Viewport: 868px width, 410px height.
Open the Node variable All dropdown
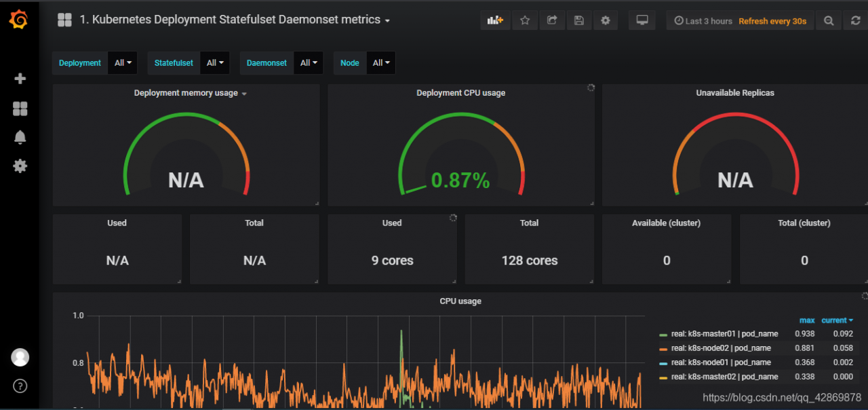(x=380, y=63)
